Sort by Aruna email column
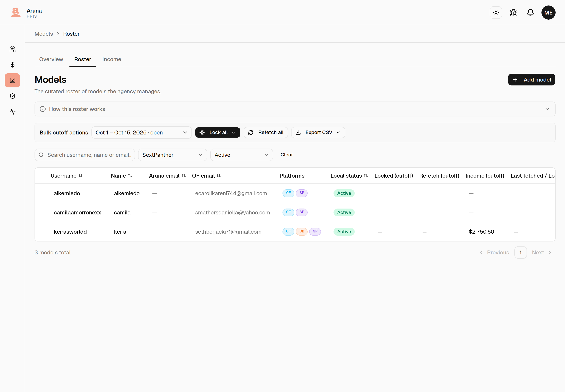This screenshot has height=392, width=565. click(167, 176)
